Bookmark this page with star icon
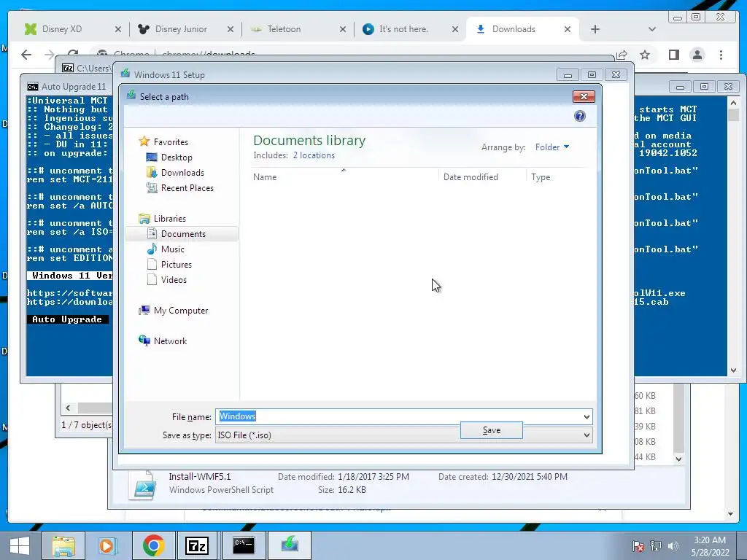Image resolution: width=747 pixels, height=560 pixels. coord(645,55)
